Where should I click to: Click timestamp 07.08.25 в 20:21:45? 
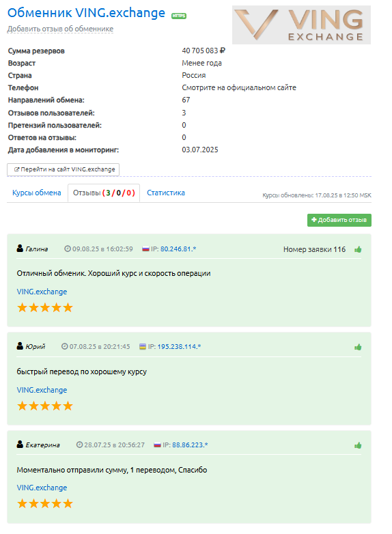coord(100,347)
